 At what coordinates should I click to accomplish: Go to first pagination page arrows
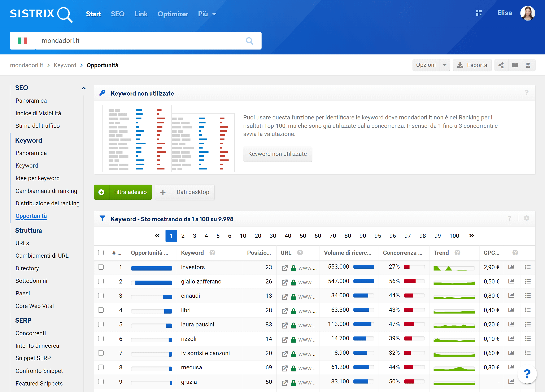point(157,236)
